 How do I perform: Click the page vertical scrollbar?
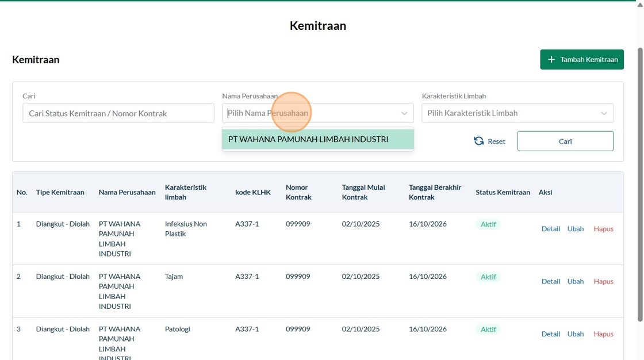(x=640, y=184)
